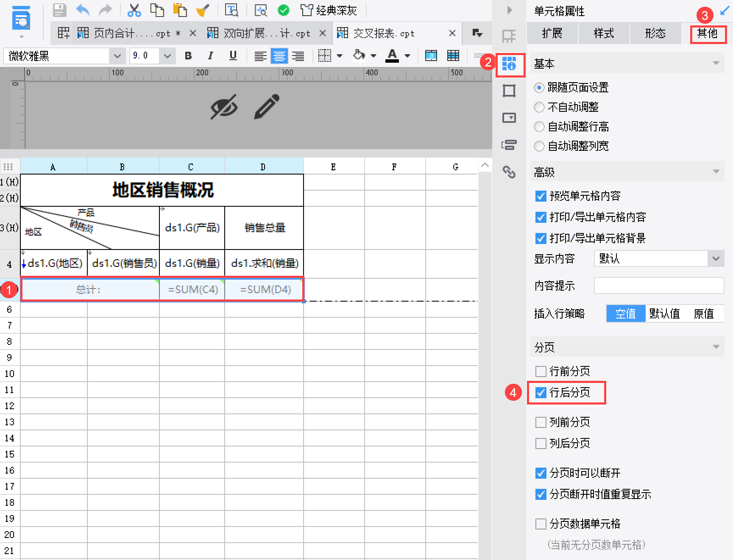
Task: Click the Undo arrow icon
Action: [83, 10]
